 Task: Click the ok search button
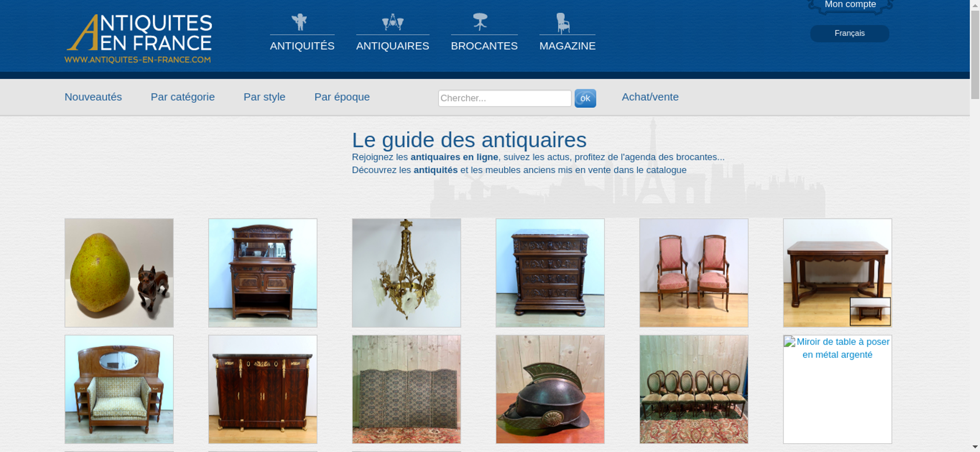coord(585,98)
